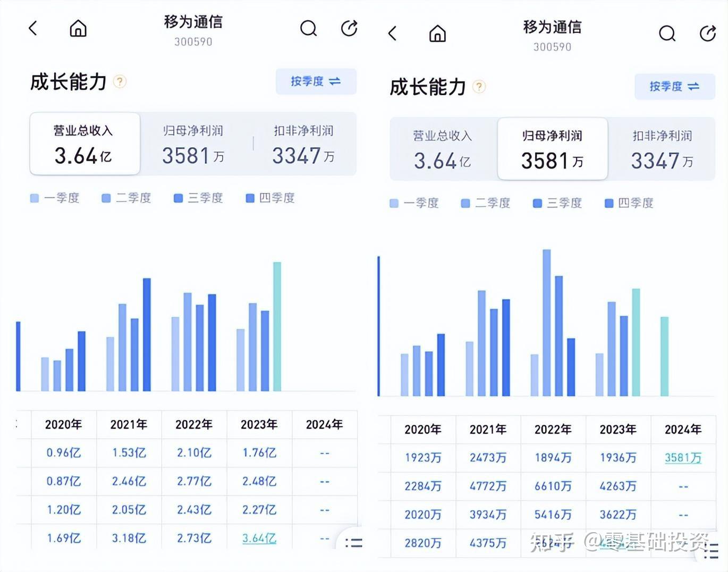The height and width of the screenshot is (572, 728).
Task: Open help icon beside left 成长能力 title
Action: point(120,81)
